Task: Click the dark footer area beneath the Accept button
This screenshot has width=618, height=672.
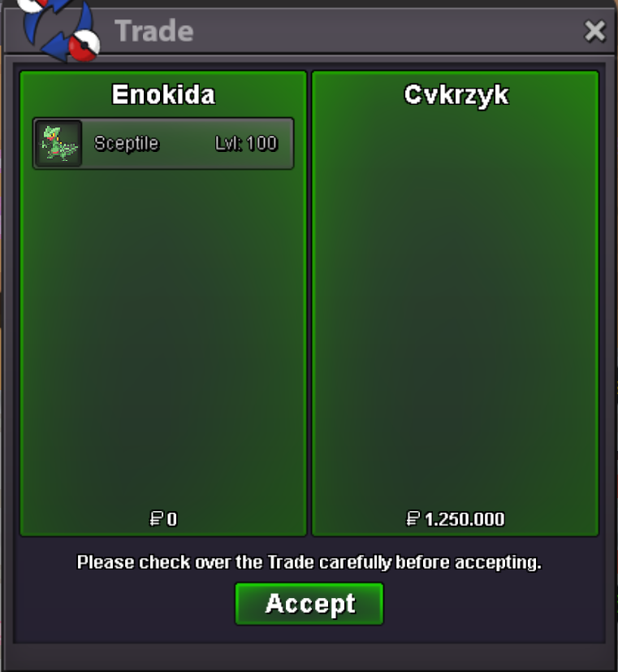Action: (x=309, y=635)
